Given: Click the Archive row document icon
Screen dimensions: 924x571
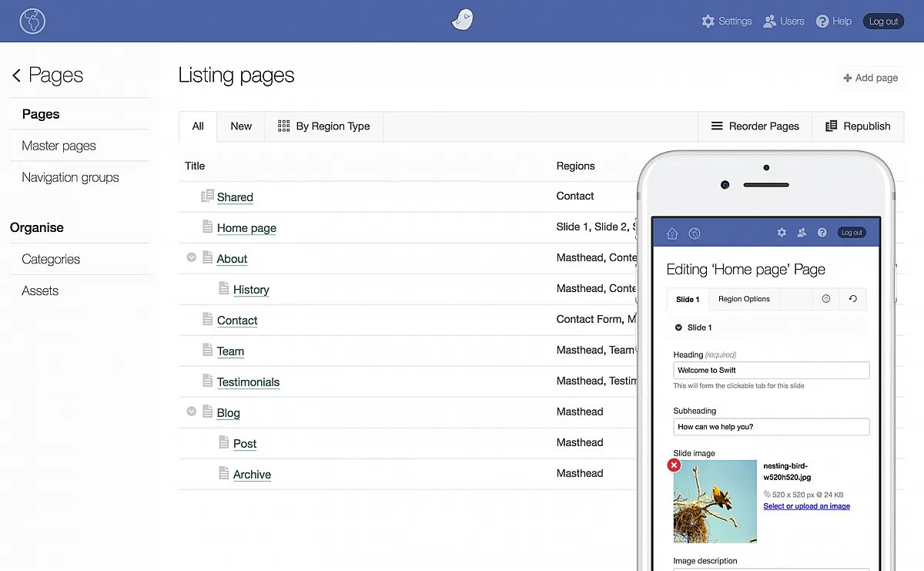Looking at the screenshot, I should coord(223,473).
